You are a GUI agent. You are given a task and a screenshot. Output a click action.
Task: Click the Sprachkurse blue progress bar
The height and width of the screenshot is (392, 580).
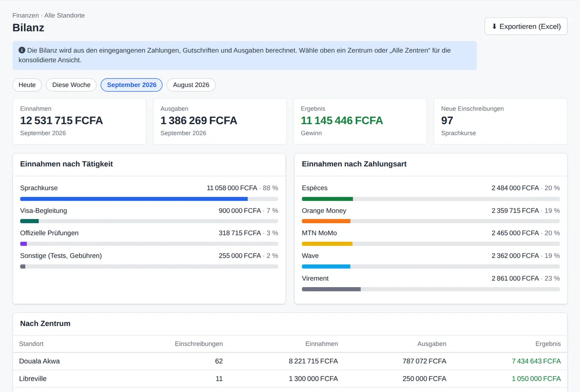[x=134, y=199]
